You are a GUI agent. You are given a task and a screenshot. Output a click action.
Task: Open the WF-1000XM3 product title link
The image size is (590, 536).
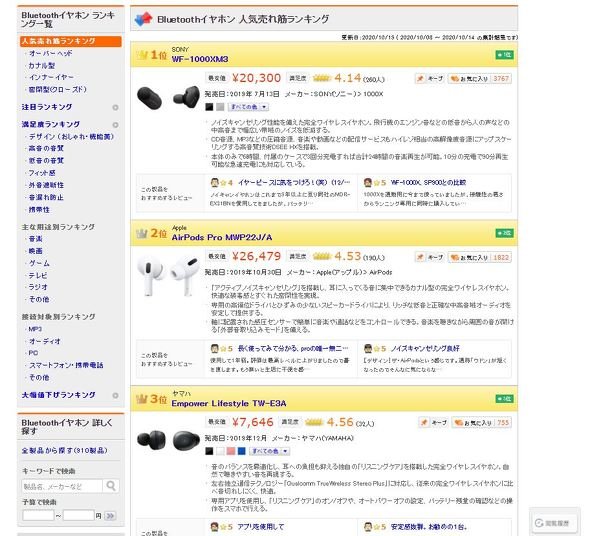[x=200, y=59]
